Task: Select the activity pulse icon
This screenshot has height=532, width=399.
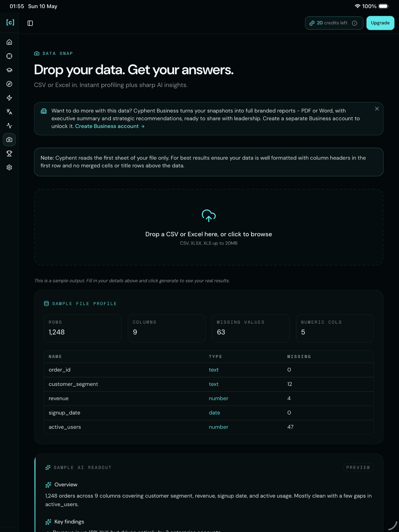Action: pyautogui.click(x=9, y=126)
